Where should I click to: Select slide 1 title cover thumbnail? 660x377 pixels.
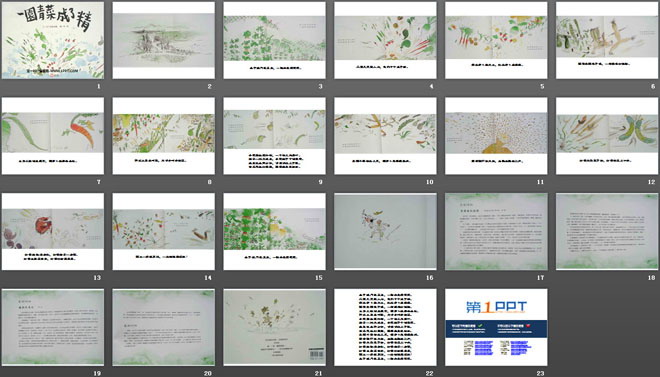coord(53,40)
